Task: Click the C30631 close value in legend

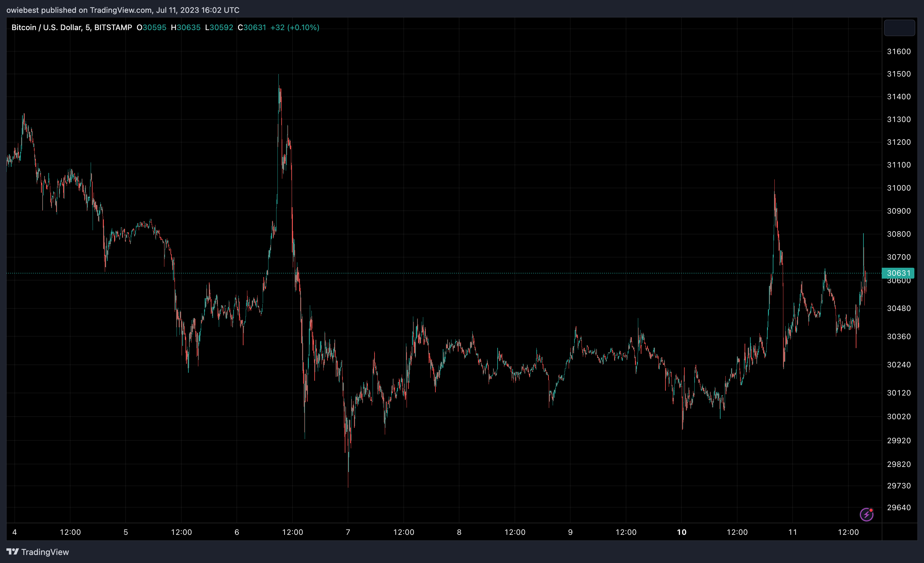Action: pyautogui.click(x=252, y=27)
